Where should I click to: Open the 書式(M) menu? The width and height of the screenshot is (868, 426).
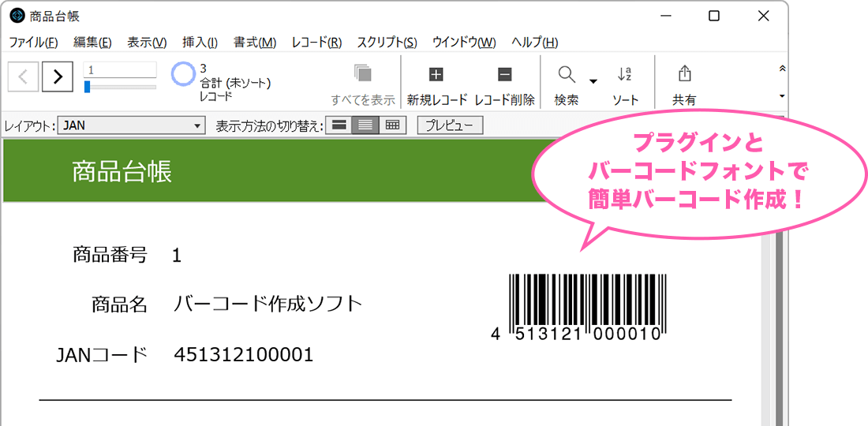pos(255,43)
